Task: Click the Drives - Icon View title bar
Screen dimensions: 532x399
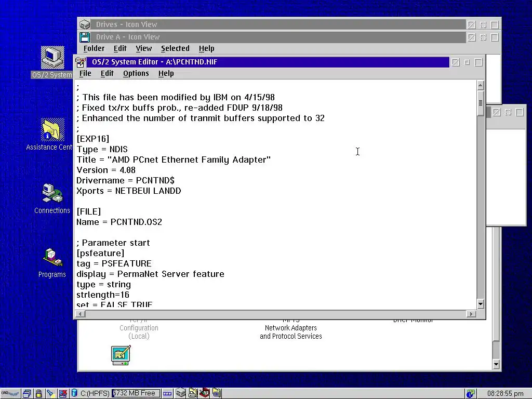Action: tap(278, 24)
